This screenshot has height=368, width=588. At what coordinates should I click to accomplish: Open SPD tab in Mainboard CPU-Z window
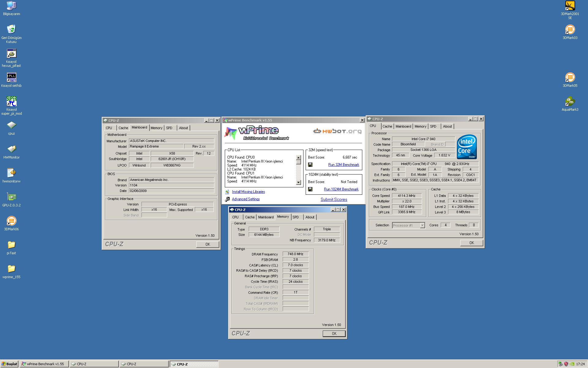[169, 128]
